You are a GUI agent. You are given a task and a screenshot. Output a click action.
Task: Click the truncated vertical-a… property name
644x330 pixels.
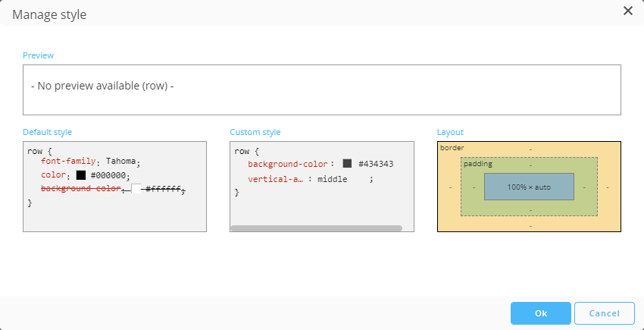pyautogui.click(x=276, y=180)
